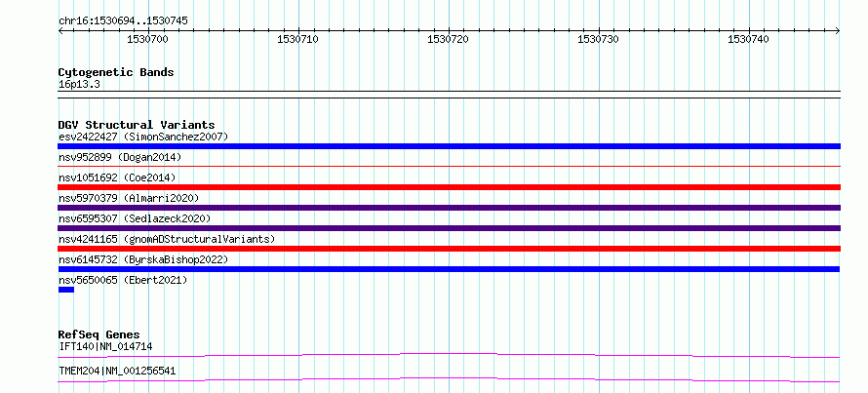Click the 16p13.3 band label
The width and height of the screenshot is (868, 393).
tap(79, 85)
